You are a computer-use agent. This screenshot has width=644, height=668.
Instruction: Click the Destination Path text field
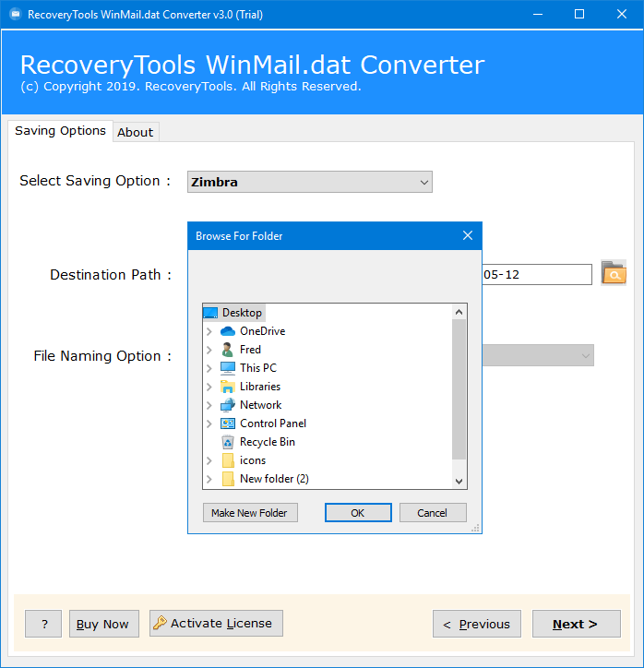537,274
